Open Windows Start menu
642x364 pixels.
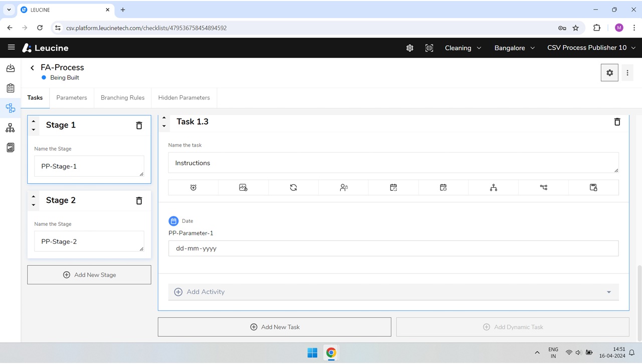click(312, 353)
